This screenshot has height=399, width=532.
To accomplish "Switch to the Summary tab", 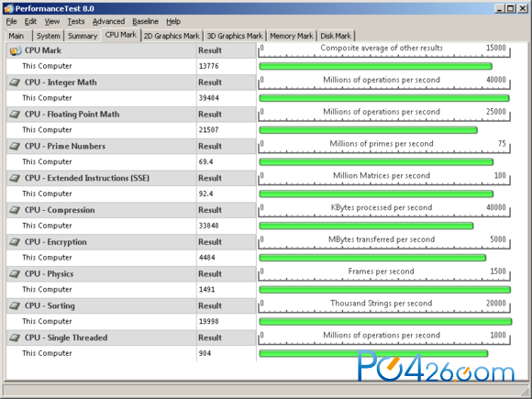I will click(x=83, y=36).
